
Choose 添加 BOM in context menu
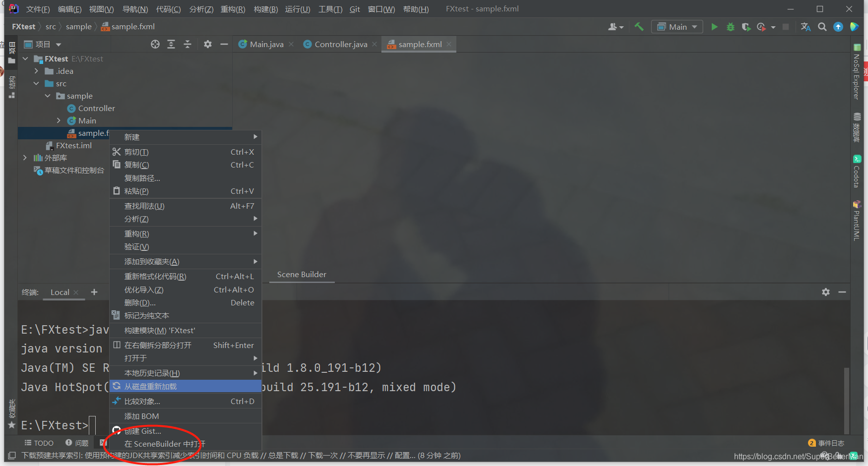[x=186, y=416]
